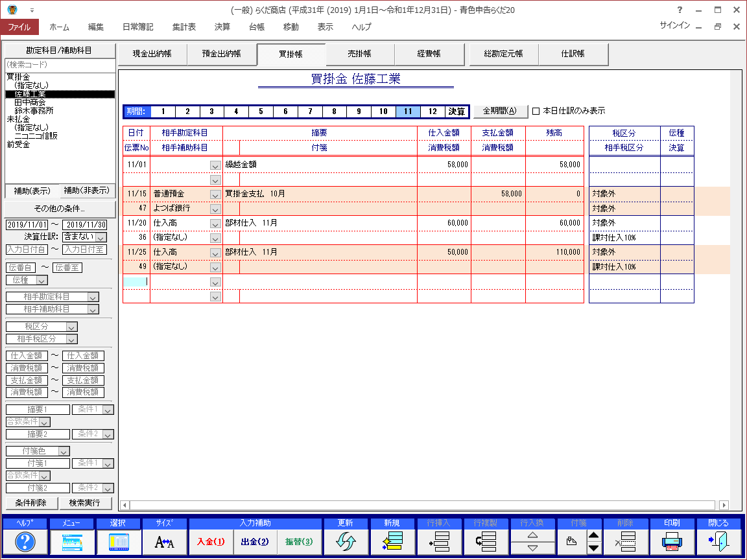Open the 日常簿記 menu
The width and height of the screenshot is (747, 560).
137,27
